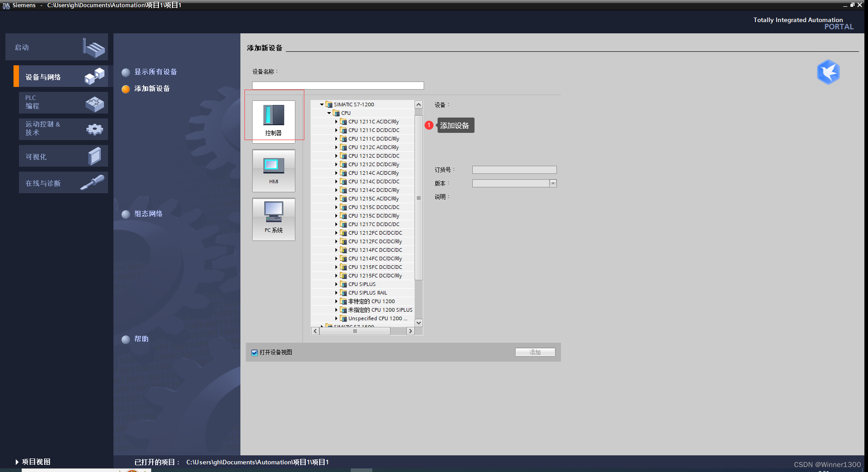Expand CPU SIPLUS node
This screenshot has height=472, width=868.
coord(336,284)
